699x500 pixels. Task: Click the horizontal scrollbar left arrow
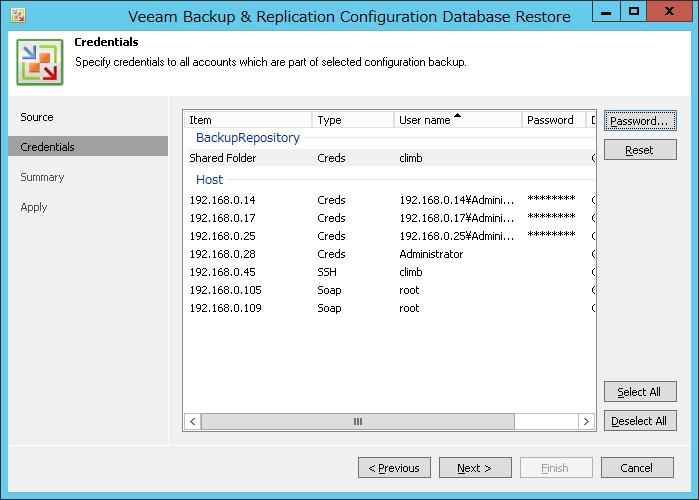[x=193, y=421]
